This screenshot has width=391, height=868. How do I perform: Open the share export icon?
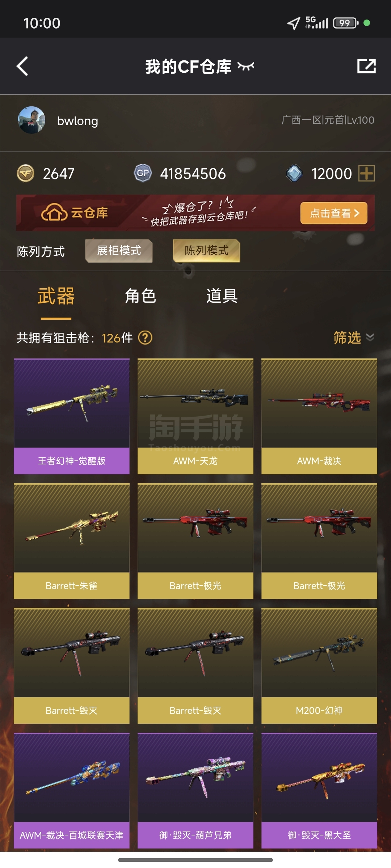click(x=366, y=66)
